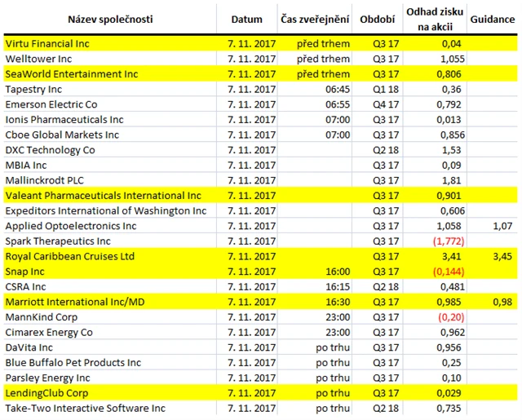Viewport: 522px width, 420px height.
Task: Select the guidance value 3,45
Action: click(x=502, y=256)
